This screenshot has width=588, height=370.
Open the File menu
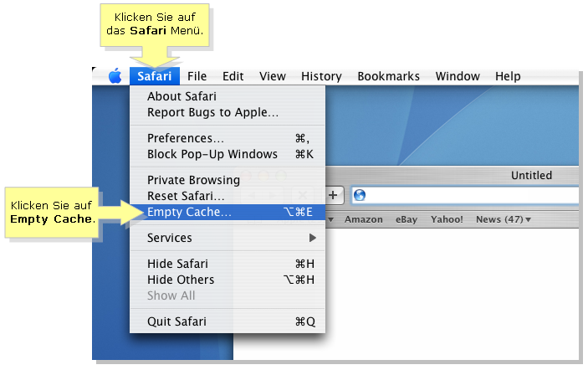[197, 76]
